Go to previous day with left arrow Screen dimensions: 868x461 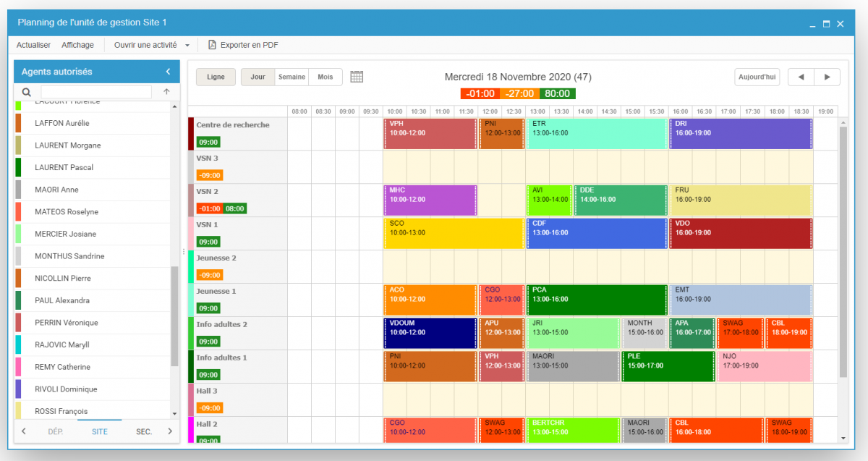pyautogui.click(x=801, y=77)
